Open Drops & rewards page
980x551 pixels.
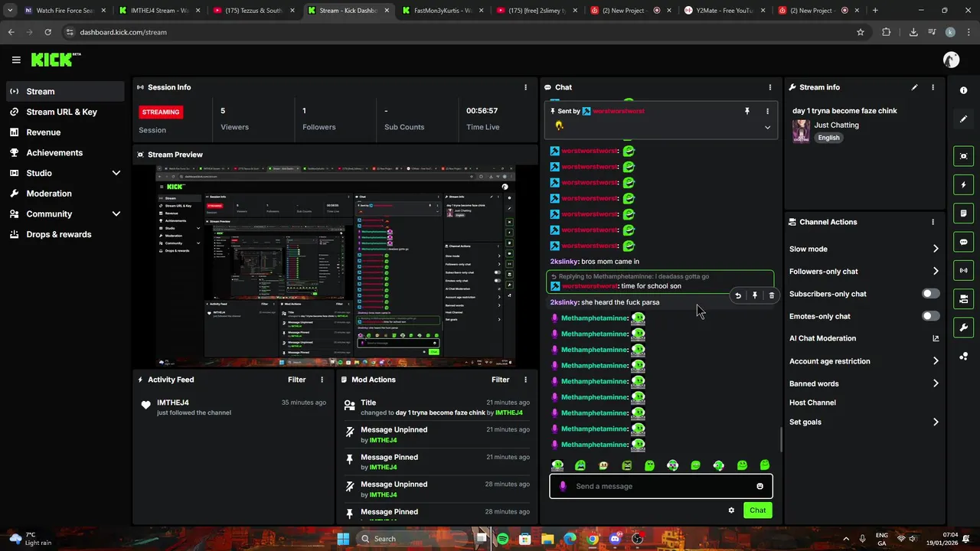64,234
